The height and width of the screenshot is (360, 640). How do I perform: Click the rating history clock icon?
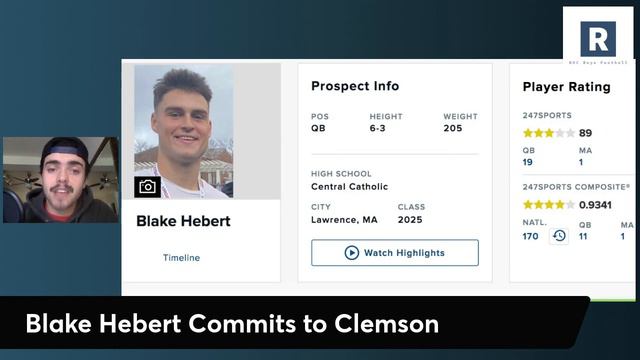(559, 236)
